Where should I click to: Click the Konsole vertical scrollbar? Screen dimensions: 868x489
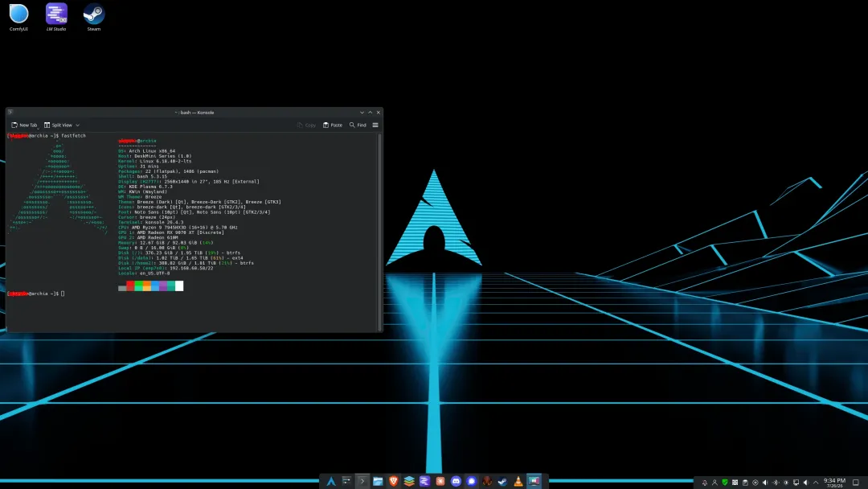coord(379,232)
